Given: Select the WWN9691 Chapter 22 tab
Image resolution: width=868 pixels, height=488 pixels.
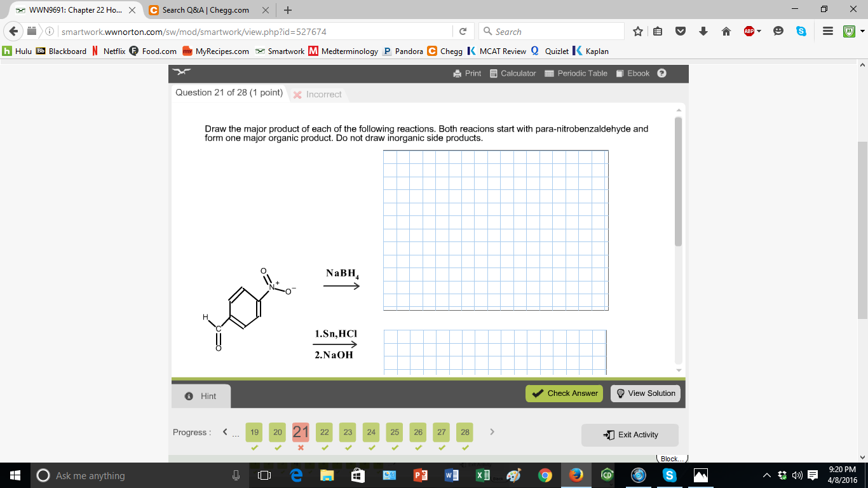Looking at the screenshot, I should [76, 10].
